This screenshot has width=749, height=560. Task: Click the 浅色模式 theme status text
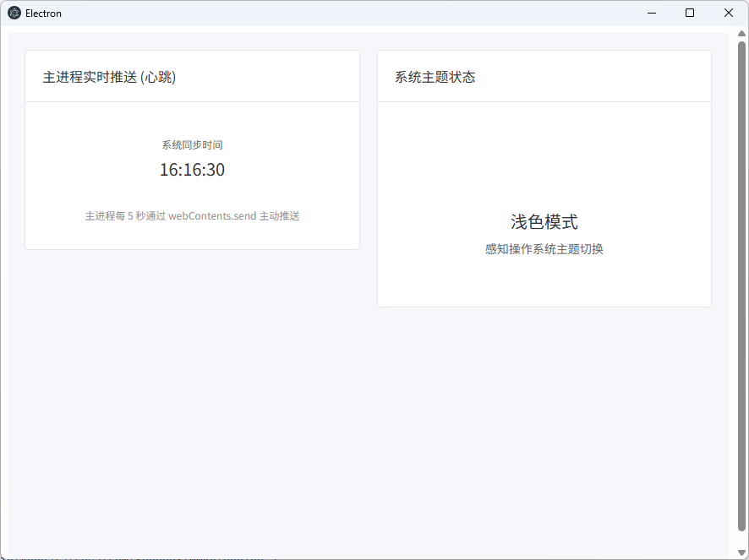tap(544, 222)
